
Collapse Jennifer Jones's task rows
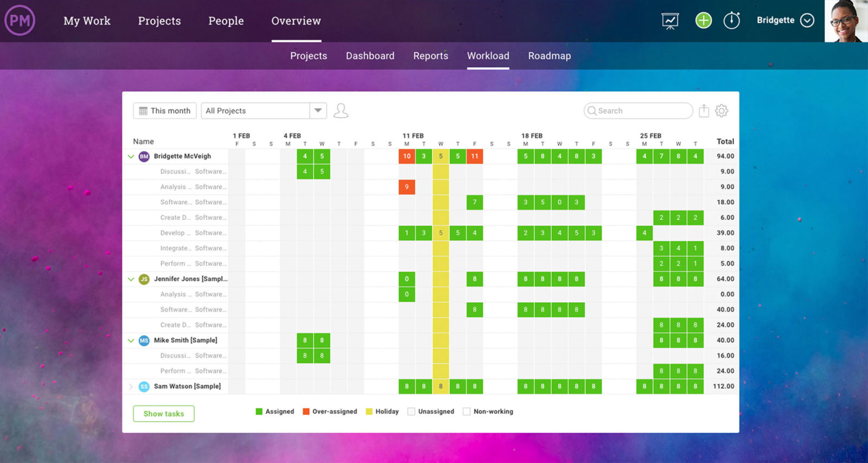click(x=131, y=279)
